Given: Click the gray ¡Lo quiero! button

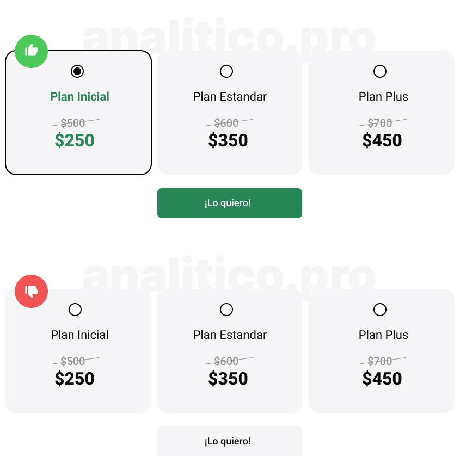Looking at the screenshot, I should coord(230,441).
